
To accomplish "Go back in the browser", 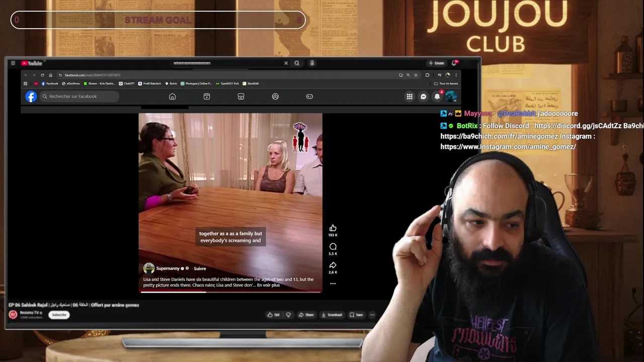I will pyautogui.click(x=26, y=75).
